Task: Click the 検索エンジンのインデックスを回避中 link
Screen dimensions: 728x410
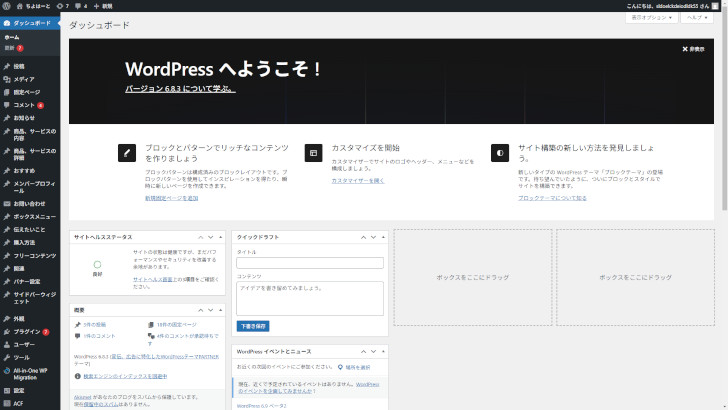Action: point(125,377)
